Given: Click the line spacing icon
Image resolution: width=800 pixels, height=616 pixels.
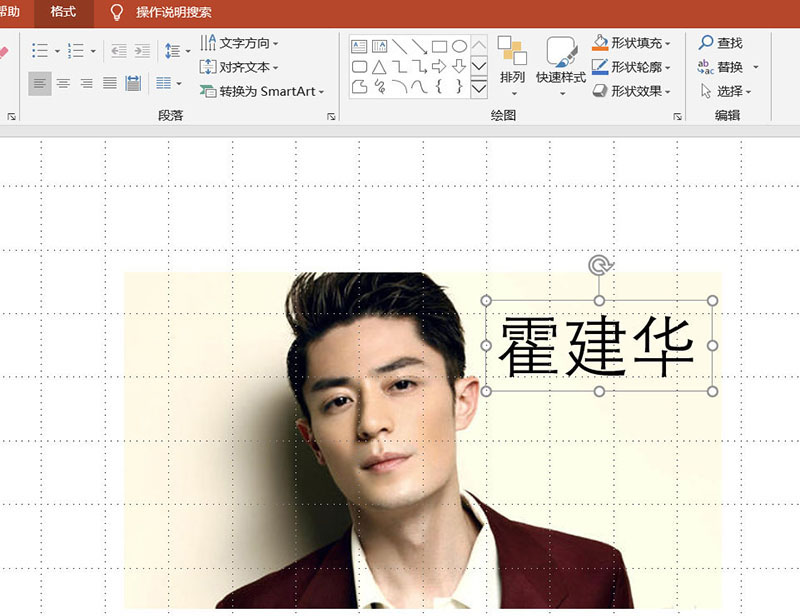Looking at the screenshot, I should 172,51.
